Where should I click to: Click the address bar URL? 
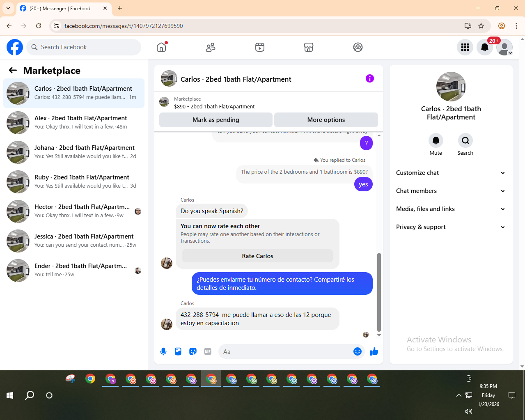(124, 26)
